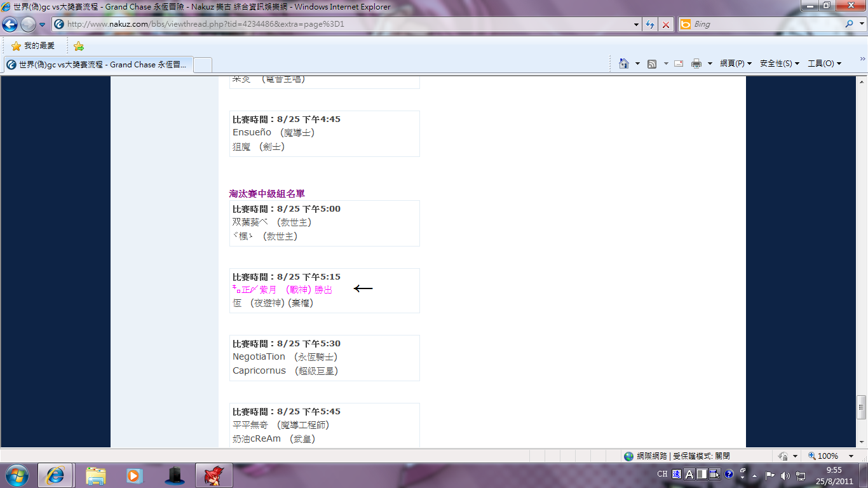The height and width of the screenshot is (488, 868).
Task: Print page with the printer icon
Action: [x=696, y=64]
